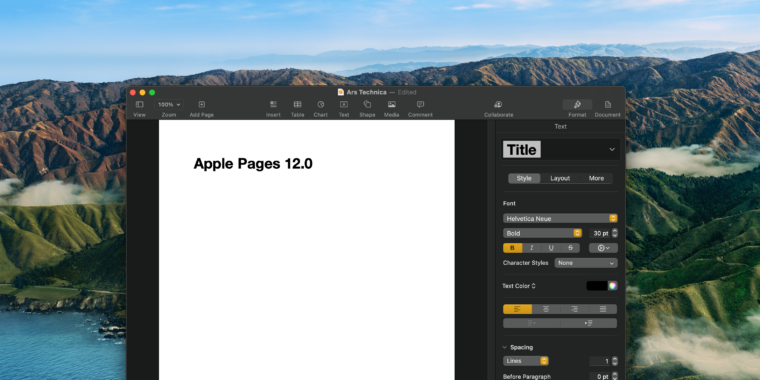
Task: Minimize the window with the yellow button
Action: tap(142, 92)
